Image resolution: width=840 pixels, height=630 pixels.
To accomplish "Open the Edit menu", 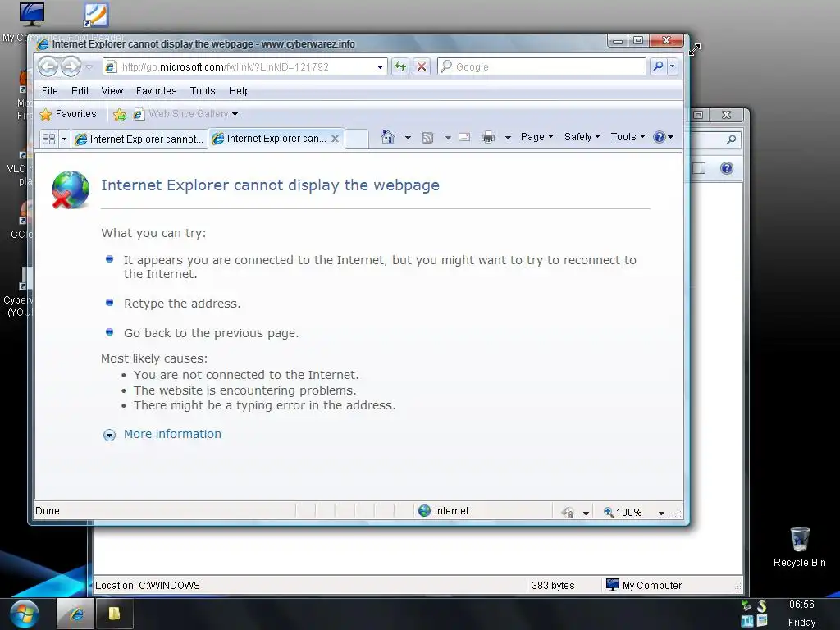I will coord(80,91).
